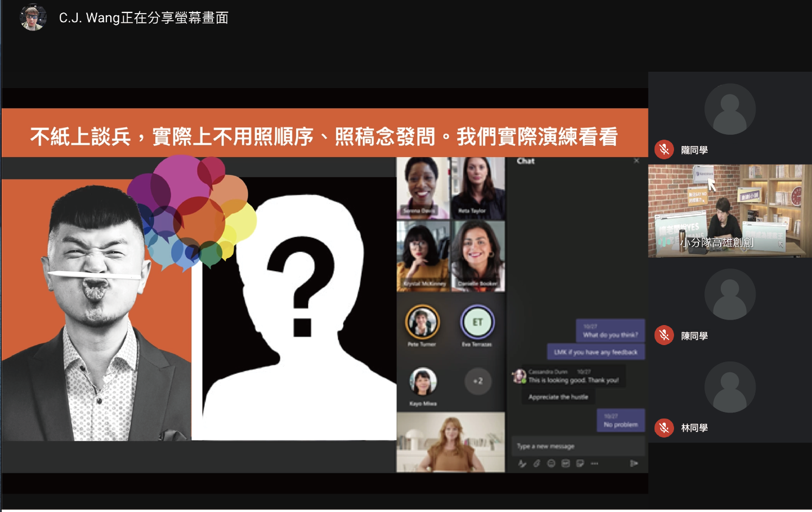The width and height of the screenshot is (812, 512).
Task: Click the GIF icon below message box
Action: tap(565, 464)
